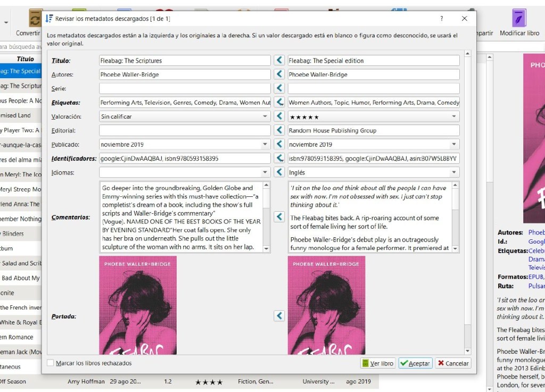The height and width of the screenshot is (392, 545).
Task: Click the dialog's right vertical scrollbar
Action: pos(467,202)
